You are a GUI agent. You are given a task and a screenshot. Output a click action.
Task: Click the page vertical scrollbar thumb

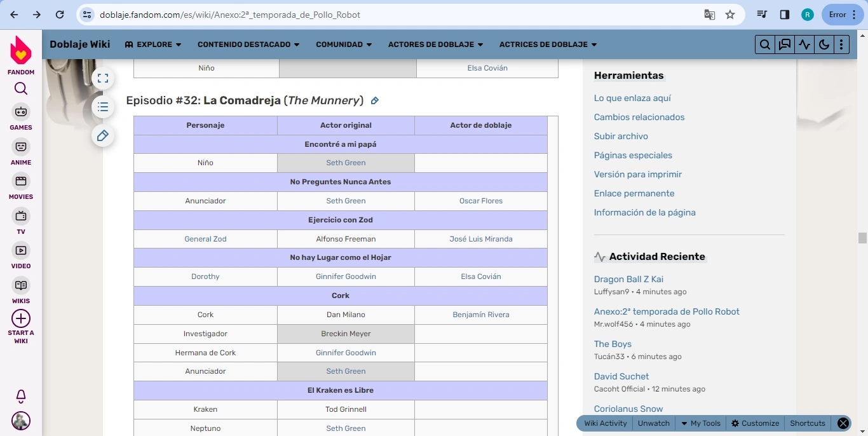[x=862, y=238]
